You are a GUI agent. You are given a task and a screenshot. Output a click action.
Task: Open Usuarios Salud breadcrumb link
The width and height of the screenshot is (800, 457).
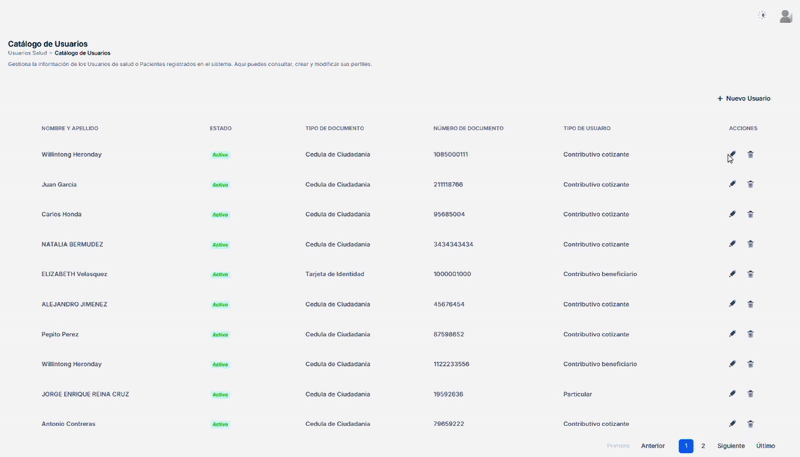(x=27, y=53)
